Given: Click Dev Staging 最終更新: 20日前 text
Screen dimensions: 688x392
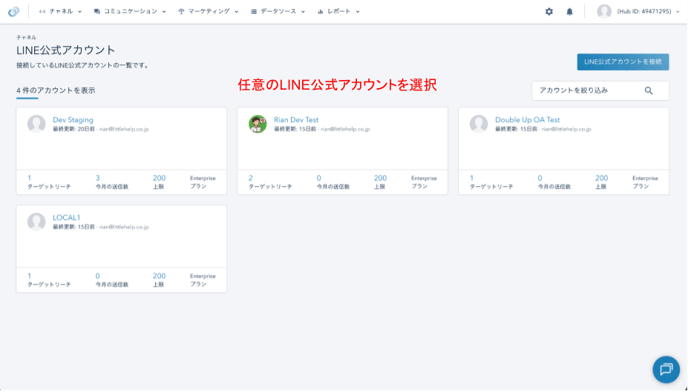Looking at the screenshot, I should [x=73, y=129].
